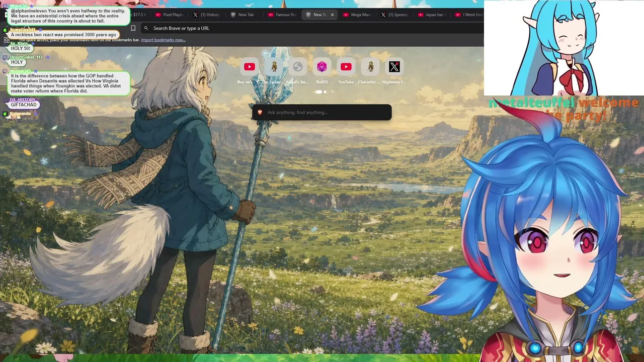Switch to the Japan has... YouTube tab

click(432, 15)
